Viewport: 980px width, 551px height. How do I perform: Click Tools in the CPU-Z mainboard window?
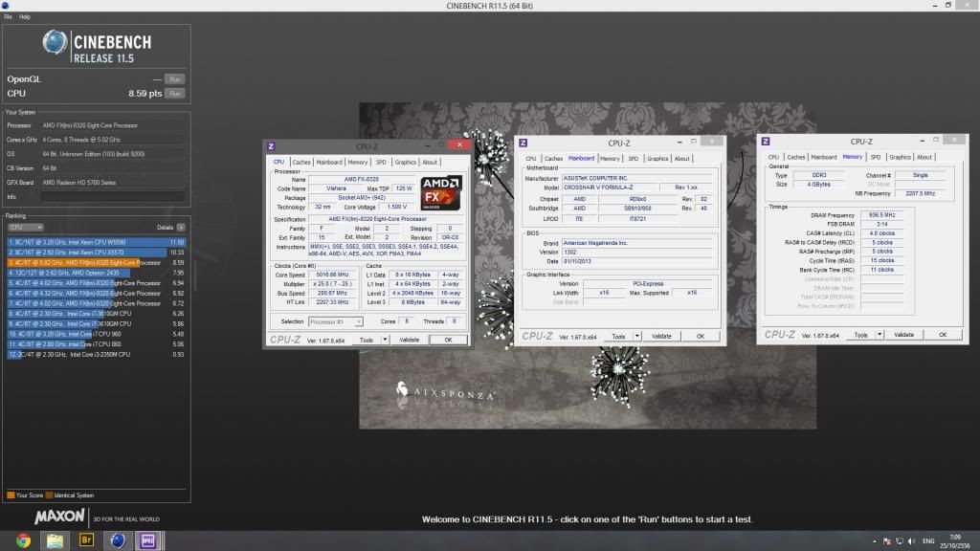[618, 336]
